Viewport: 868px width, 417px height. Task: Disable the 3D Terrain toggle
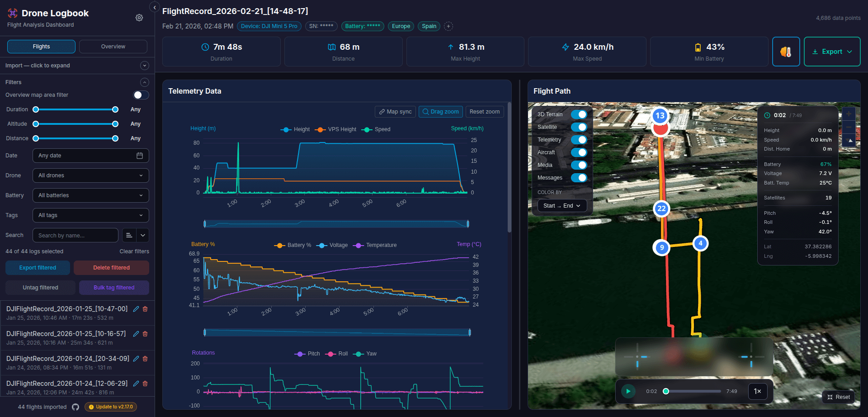point(579,114)
